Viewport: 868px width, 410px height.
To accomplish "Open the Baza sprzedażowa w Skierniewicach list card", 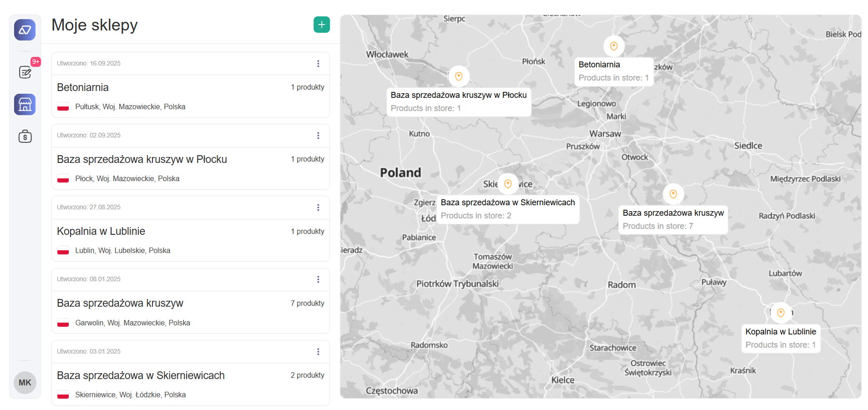I will tap(141, 376).
